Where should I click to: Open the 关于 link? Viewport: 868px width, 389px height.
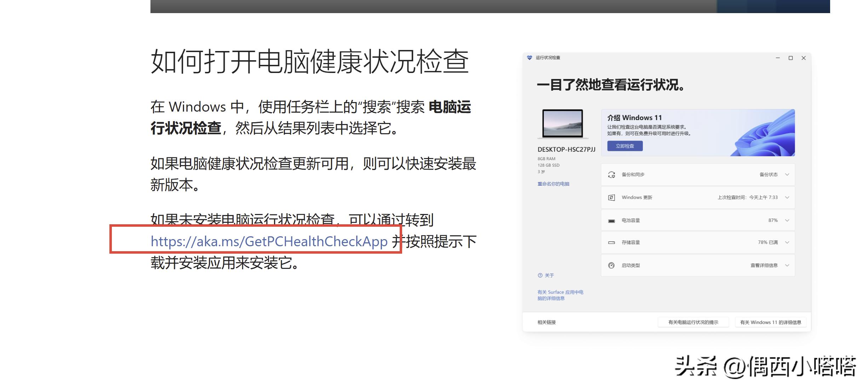point(549,275)
